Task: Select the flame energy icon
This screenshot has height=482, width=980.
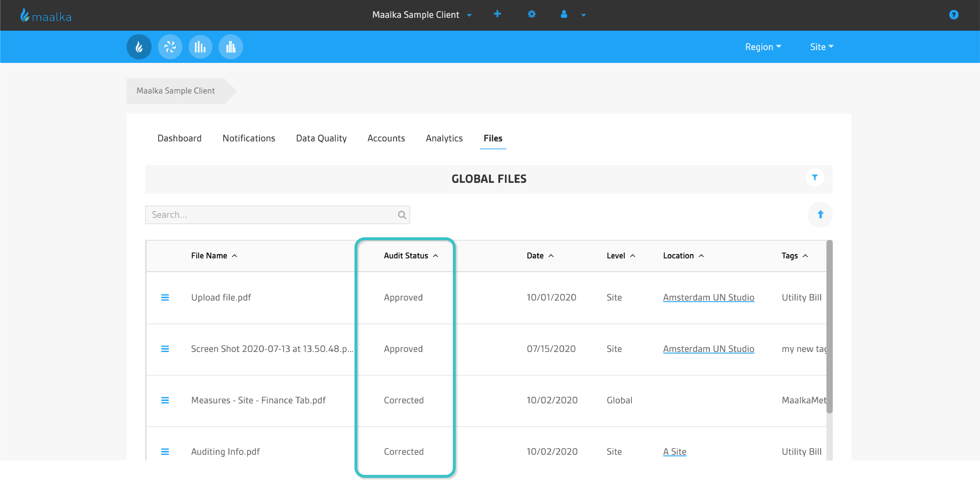Action: (139, 47)
